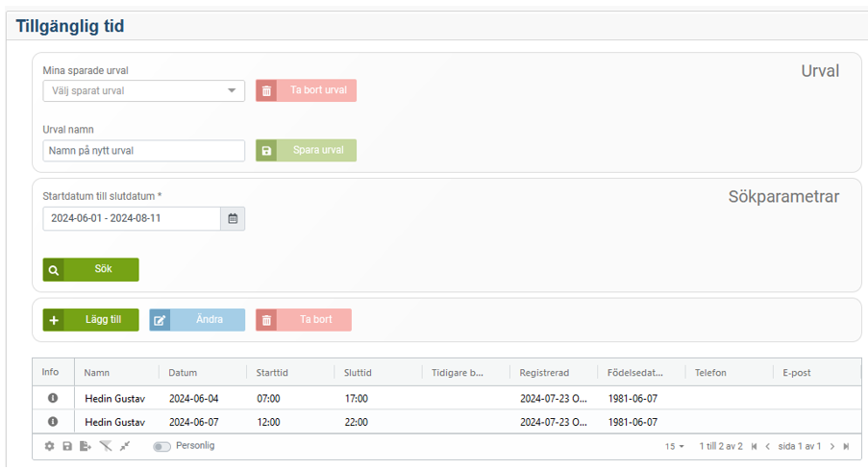Click the export grid icon

[x=86, y=447]
